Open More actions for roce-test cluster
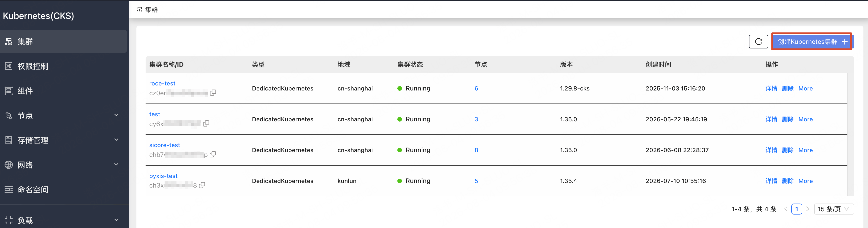 805,88
